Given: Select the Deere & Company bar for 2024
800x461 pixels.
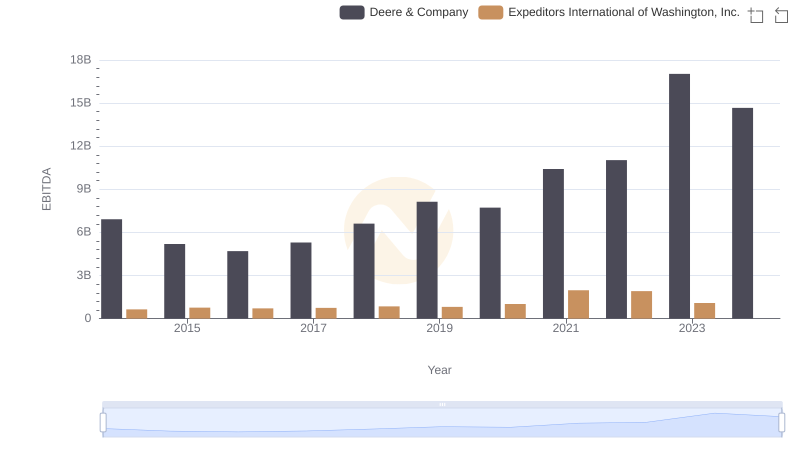Looking at the screenshot, I should point(742,213).
